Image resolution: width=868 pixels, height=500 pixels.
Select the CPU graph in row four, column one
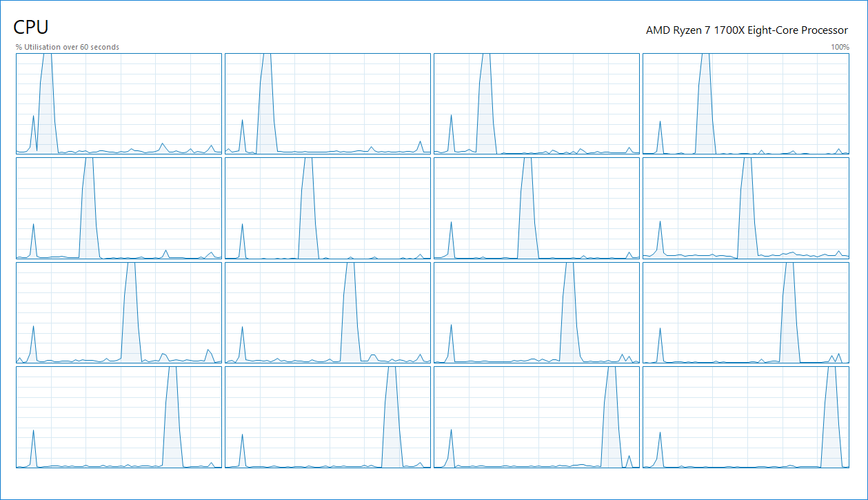tap(119, 417)
